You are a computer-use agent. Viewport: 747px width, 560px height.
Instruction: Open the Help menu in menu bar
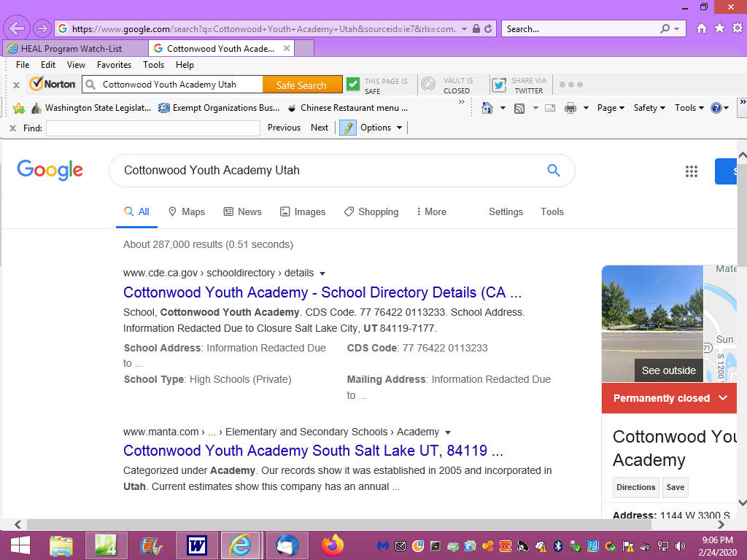tap(185, 65)
